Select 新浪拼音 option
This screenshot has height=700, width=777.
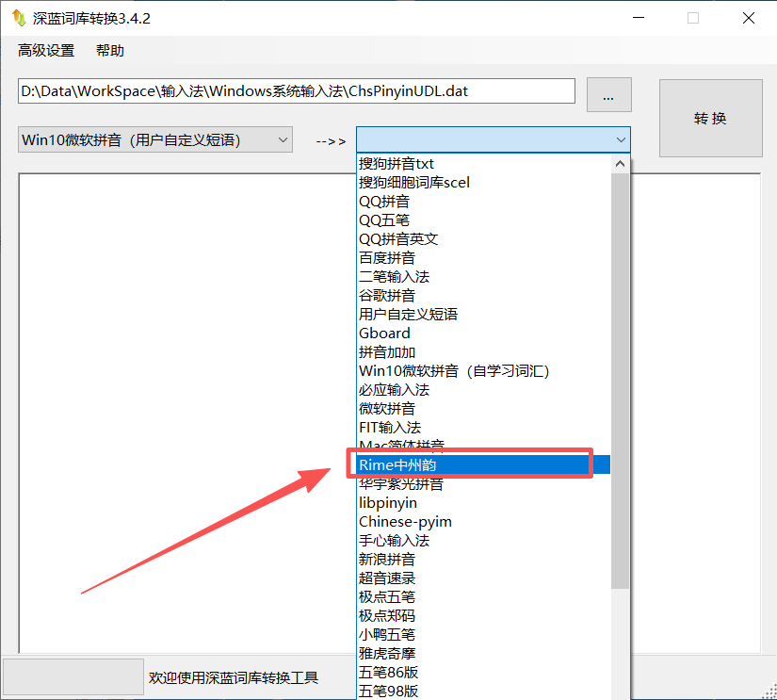[x=484, y=560]
